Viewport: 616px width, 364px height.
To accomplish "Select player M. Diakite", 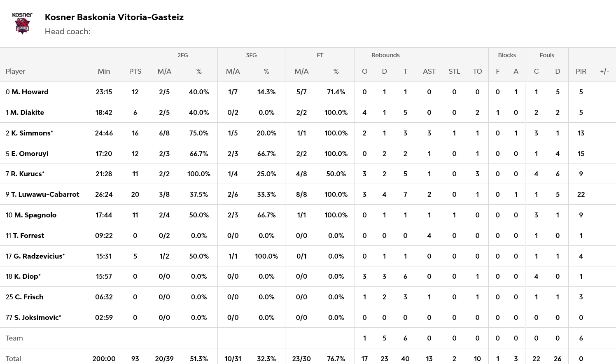I will pos(27,112).
